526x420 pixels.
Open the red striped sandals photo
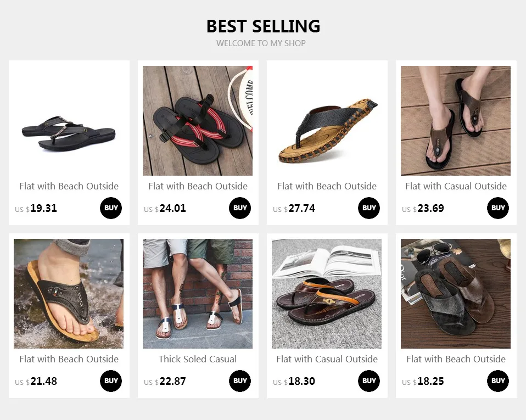click(198, 121)
